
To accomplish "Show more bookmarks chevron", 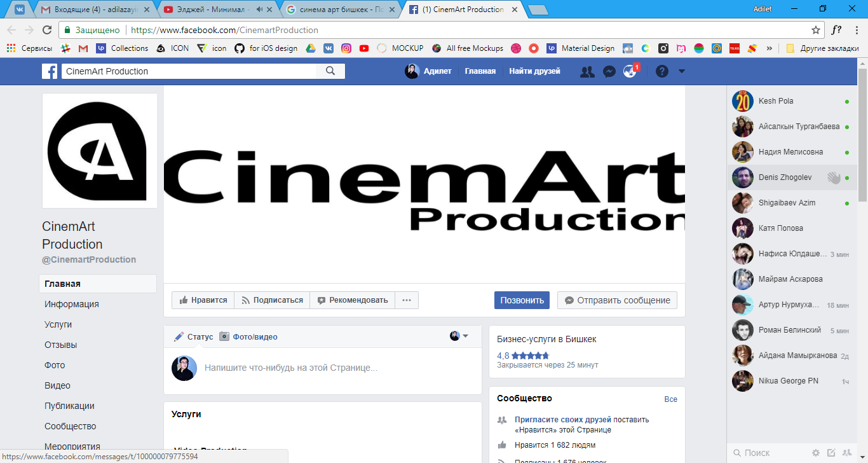I will 770,48.
